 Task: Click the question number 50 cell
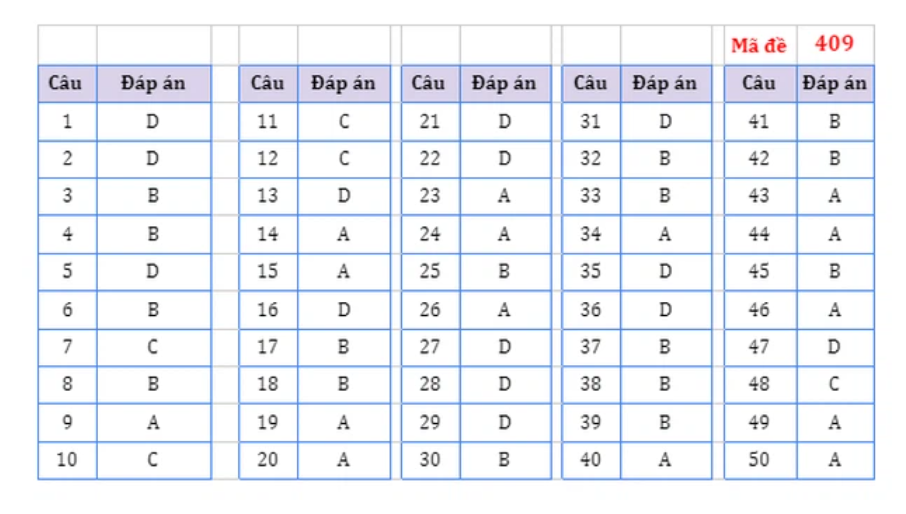(x=760, y=460)
